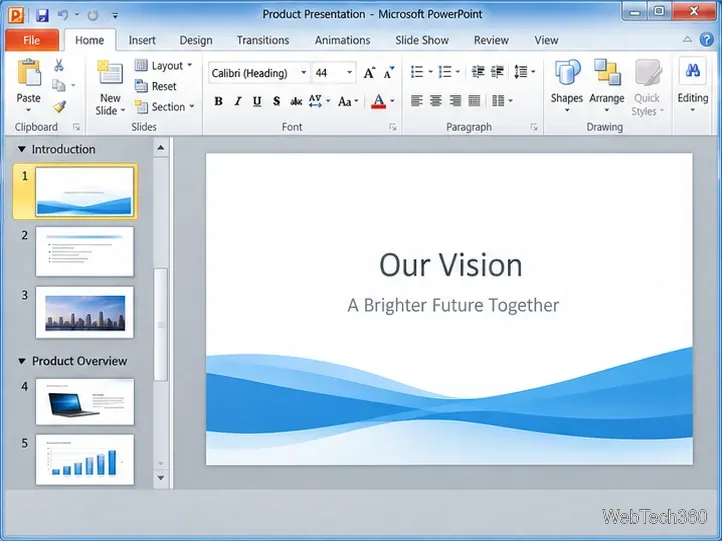Open Change Case dropdown
Image resolution: width=722 pixels, height=541 pixels.
[348, 101]
